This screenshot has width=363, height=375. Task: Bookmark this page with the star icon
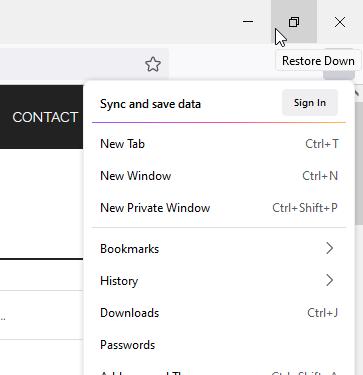tap(153, 64)
